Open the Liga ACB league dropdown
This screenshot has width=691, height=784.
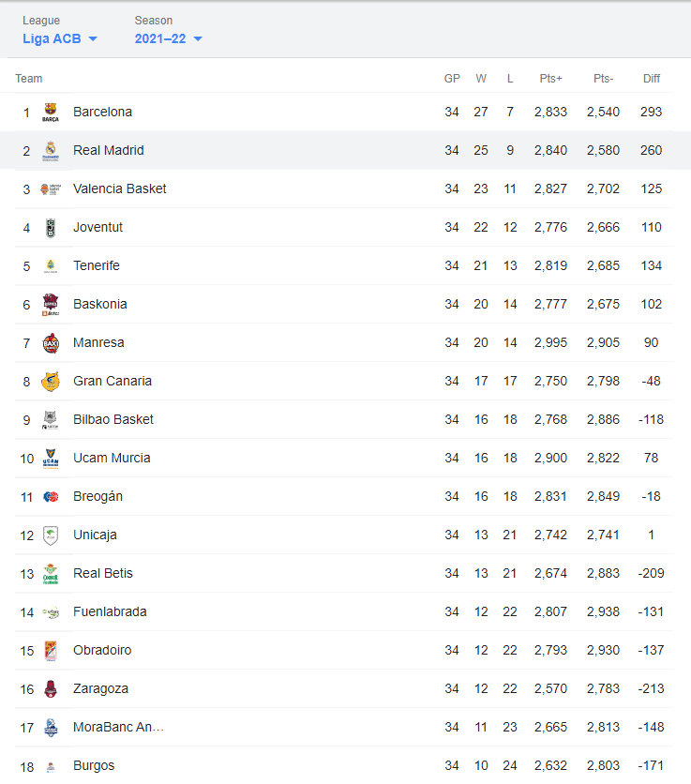60,38
